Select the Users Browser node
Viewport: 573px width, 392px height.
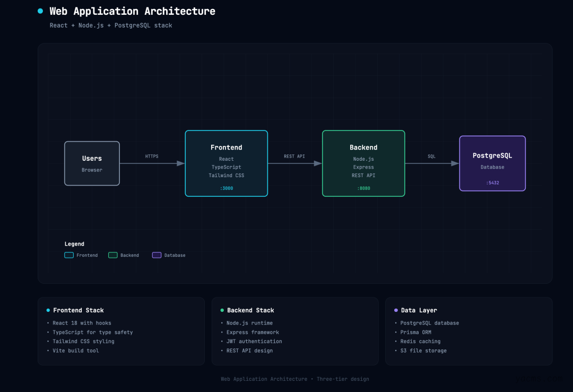click(x=92, y=163)
